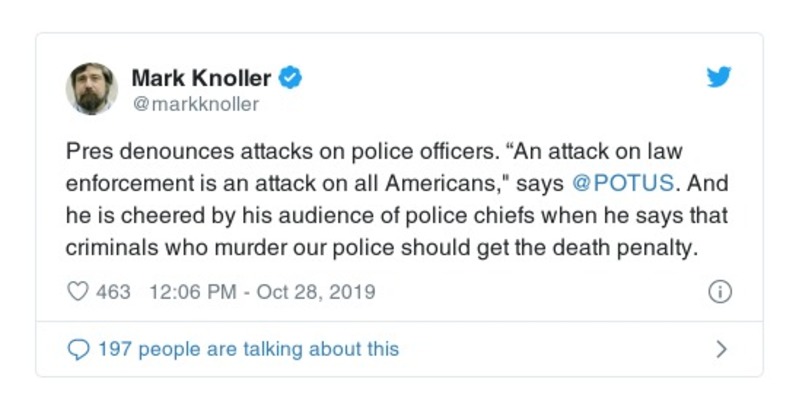Viewport: 799px width, 414px height.
Task: Click the blue verified badge
Action: click(291, 77)
